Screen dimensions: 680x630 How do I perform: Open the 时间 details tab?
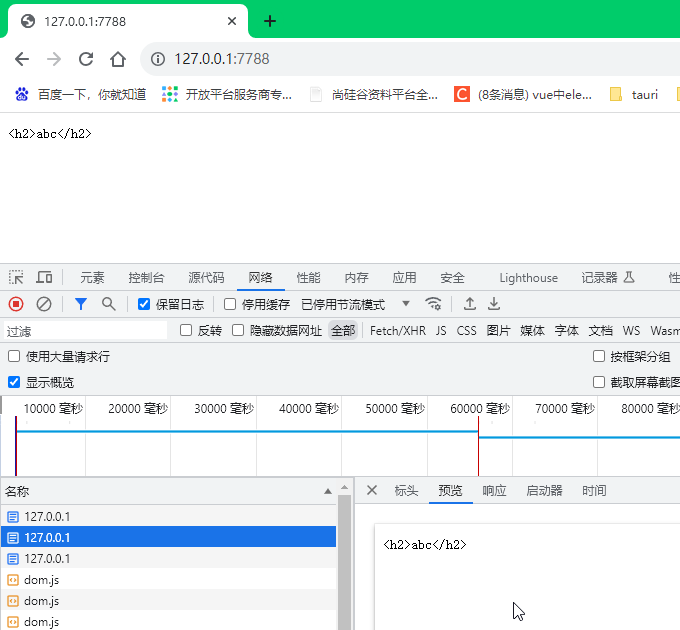tap(594, 491)
